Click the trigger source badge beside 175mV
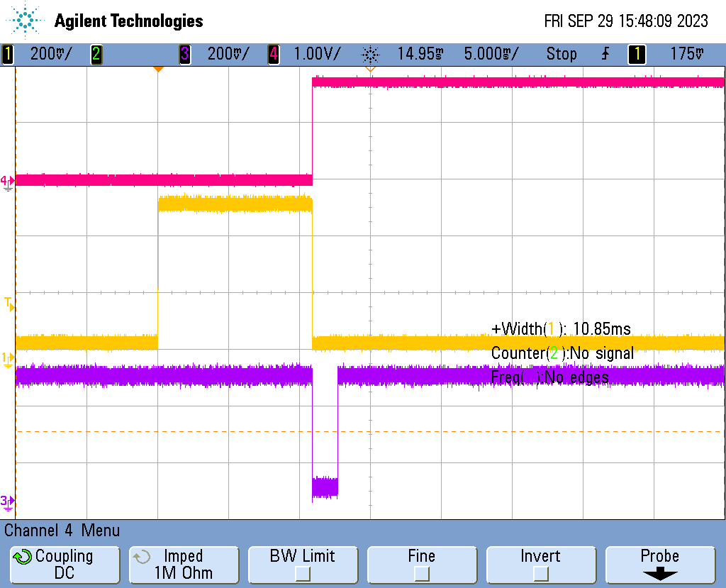This screenshot has width=726, height=588. tap(637, 54)
